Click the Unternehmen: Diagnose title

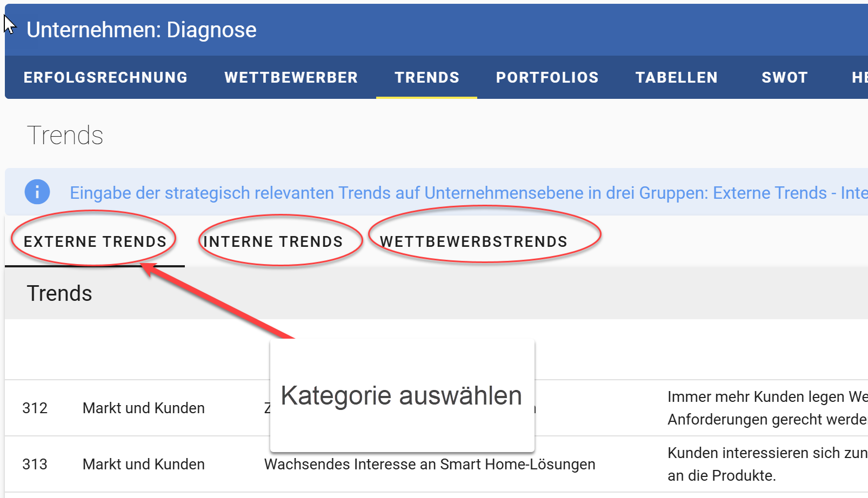(142, 30)
